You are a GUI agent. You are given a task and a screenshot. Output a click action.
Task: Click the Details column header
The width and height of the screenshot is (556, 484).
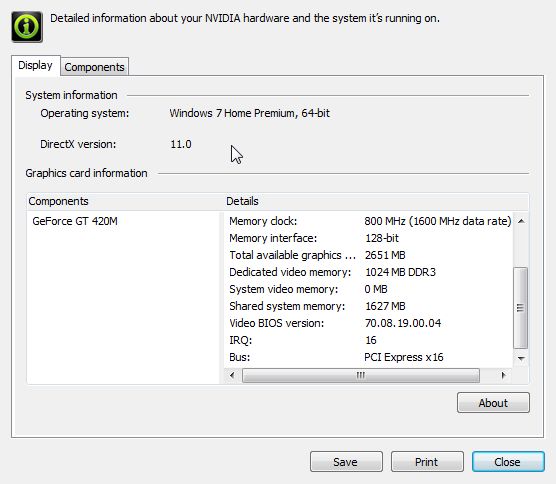coord(376,201)
